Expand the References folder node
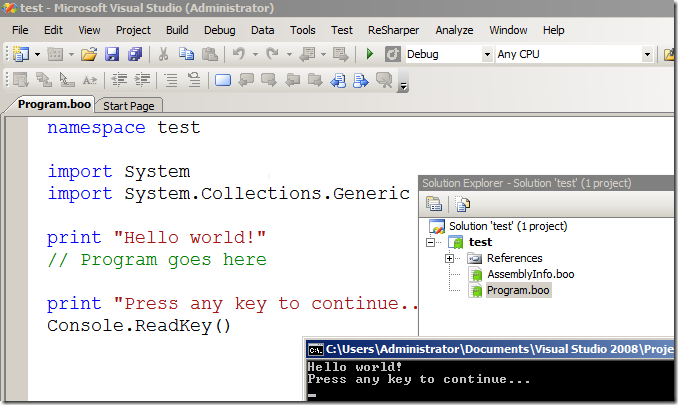The image size is (678, 405). (x=449, y=258)
